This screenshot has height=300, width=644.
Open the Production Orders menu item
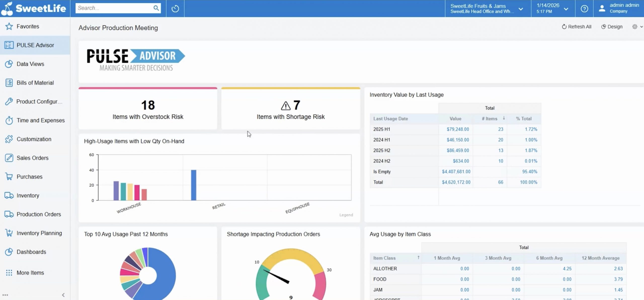38,214
